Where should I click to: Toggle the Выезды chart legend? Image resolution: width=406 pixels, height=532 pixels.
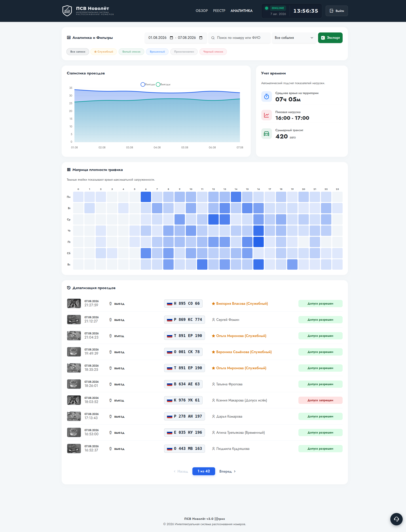(163, 84)
